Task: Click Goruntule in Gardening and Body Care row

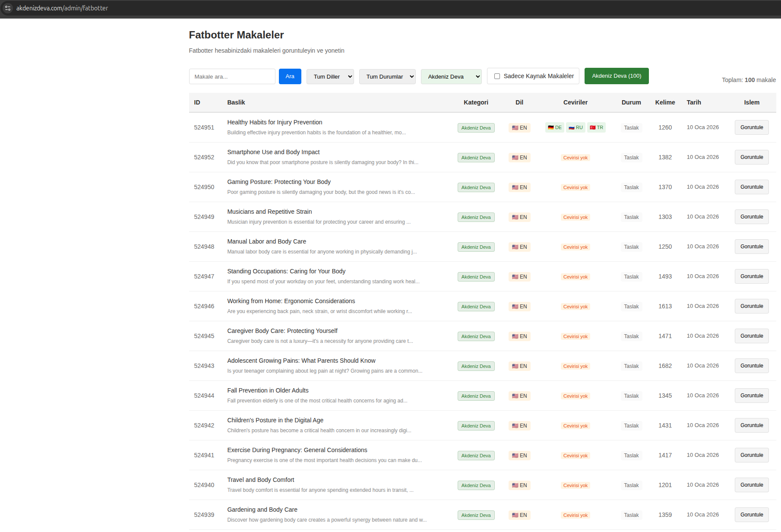Action: click(752, 515)
